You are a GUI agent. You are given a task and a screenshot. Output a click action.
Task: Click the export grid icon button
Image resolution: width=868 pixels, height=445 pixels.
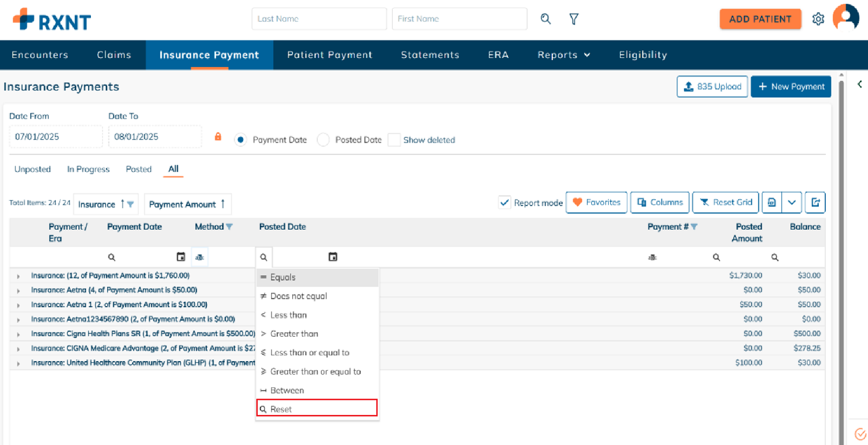(816, 203)
